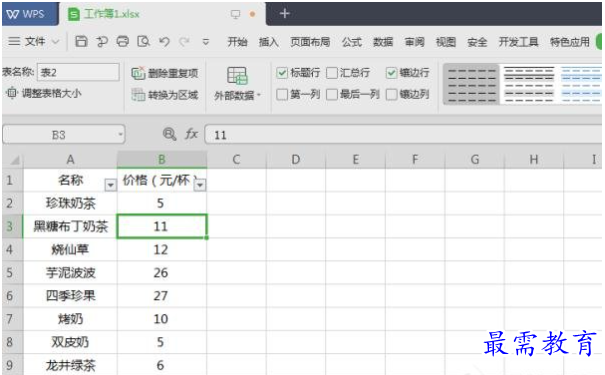The height and width of the screenshot is (375, 605).
Task: Click the cell 珍珠奶茶
Action: coord(70,203)
